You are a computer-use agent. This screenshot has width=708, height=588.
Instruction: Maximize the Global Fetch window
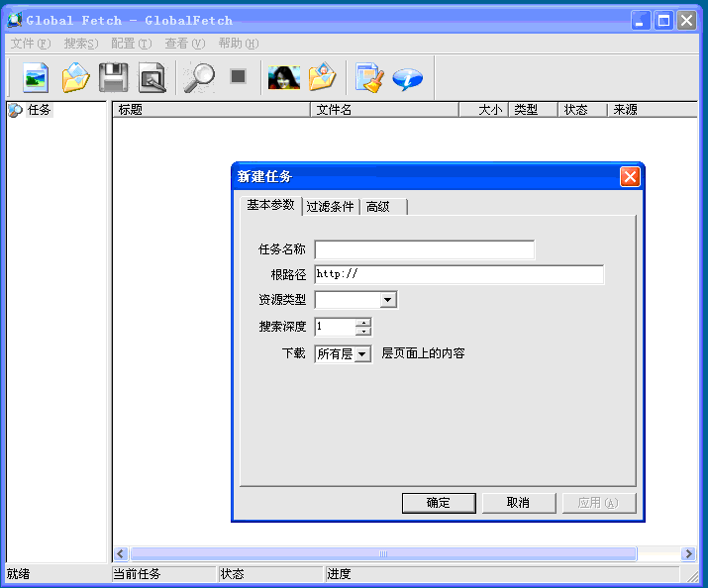[663, 21]
